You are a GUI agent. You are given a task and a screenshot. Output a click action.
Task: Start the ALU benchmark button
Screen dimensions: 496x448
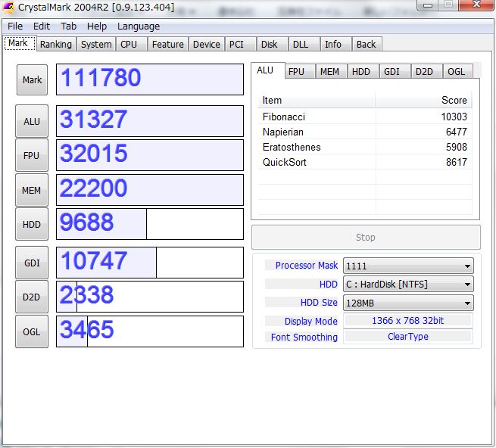point(32,121)
